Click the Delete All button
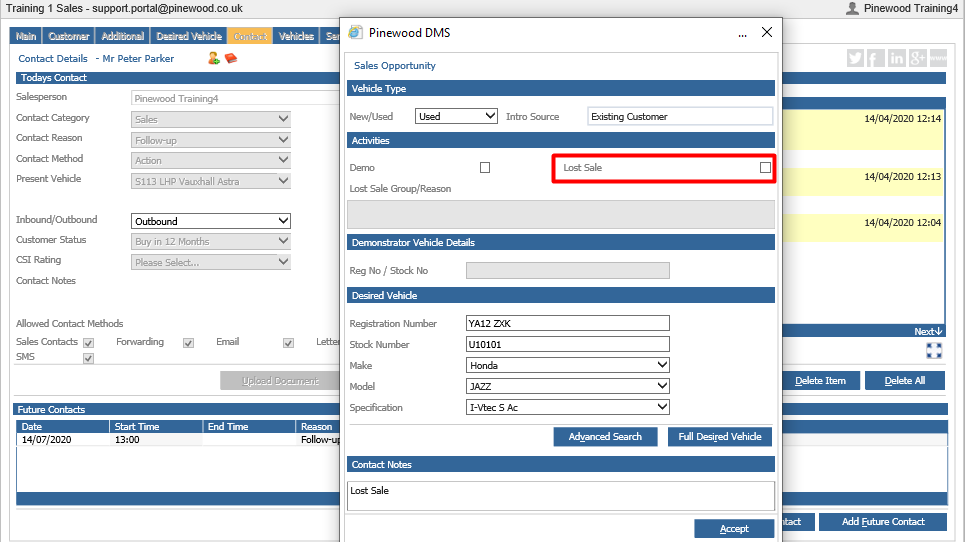 click(905, 381)
